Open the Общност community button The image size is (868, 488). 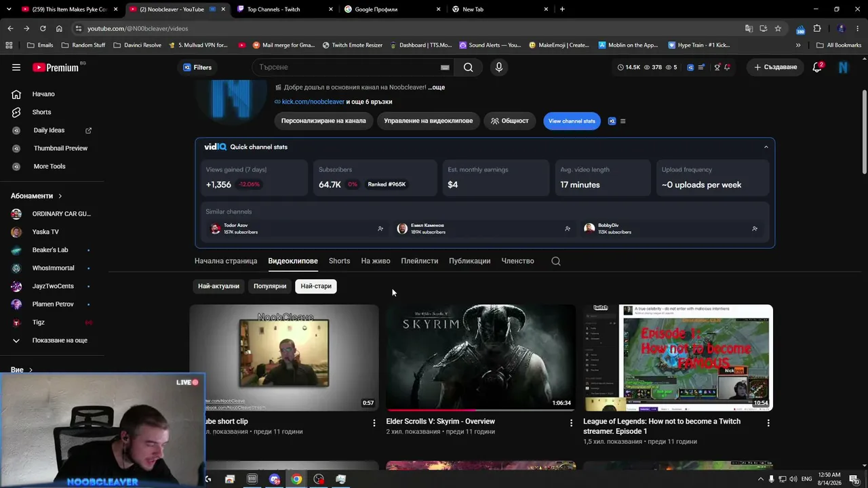point(510,121)
